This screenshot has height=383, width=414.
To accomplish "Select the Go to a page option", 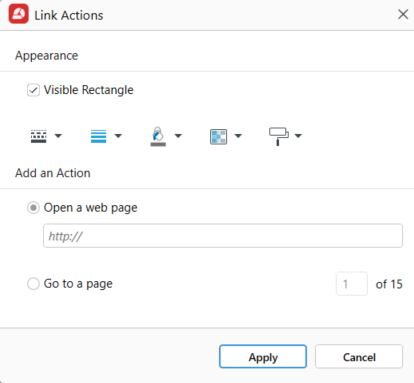I will pyautogui.click(x=33, y=284).
